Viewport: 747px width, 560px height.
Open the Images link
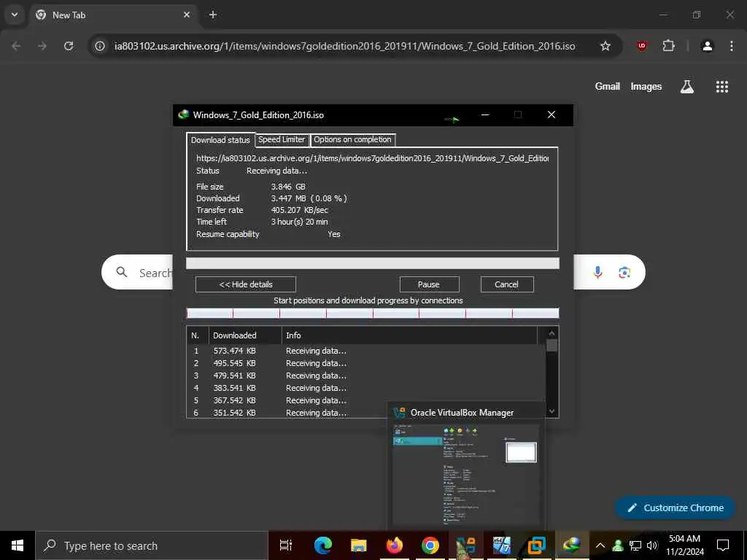[x=646, y=86]
